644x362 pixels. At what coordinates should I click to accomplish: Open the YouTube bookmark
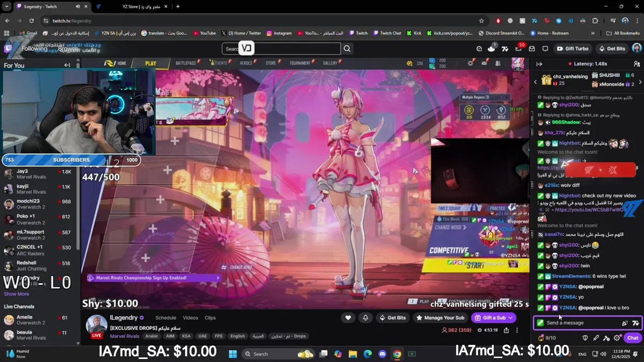click(x=204, y=33)
